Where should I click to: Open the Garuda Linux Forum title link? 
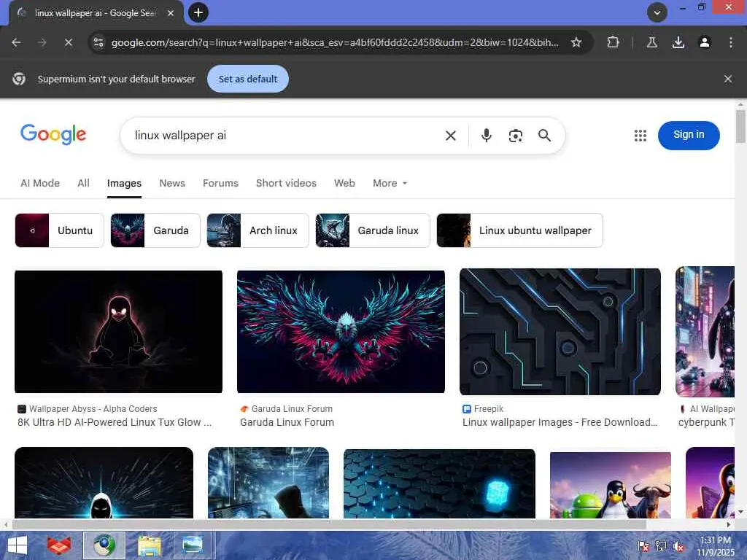tap(287, 422)
